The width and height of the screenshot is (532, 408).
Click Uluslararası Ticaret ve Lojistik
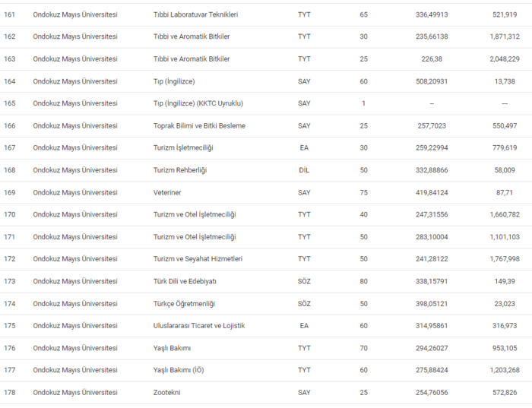point(199,326)
